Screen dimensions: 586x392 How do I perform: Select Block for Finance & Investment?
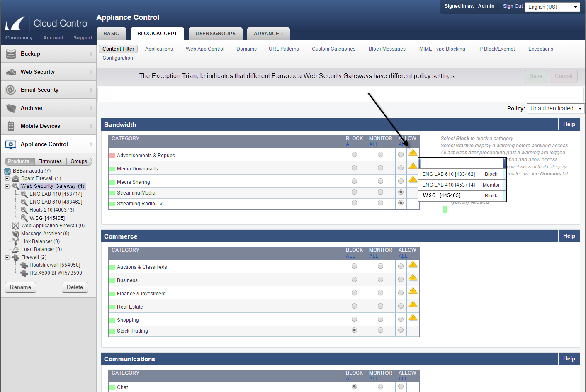coord(354,293)
